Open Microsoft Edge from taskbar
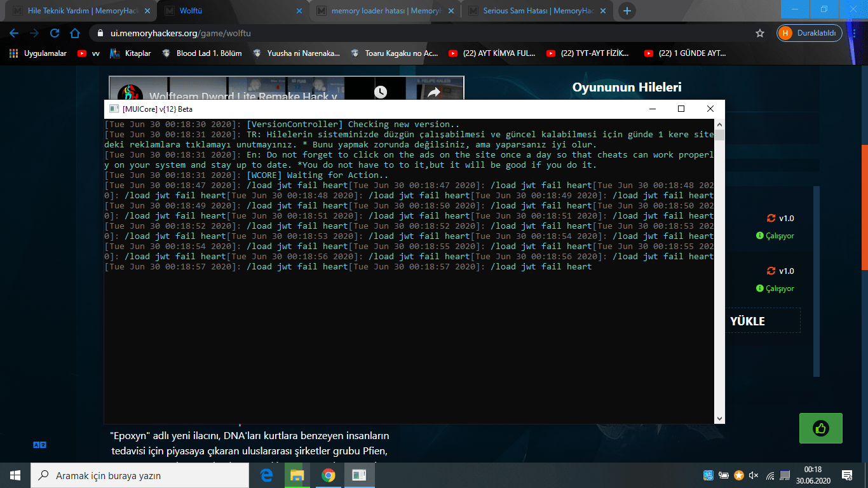 tap(267, 475)
